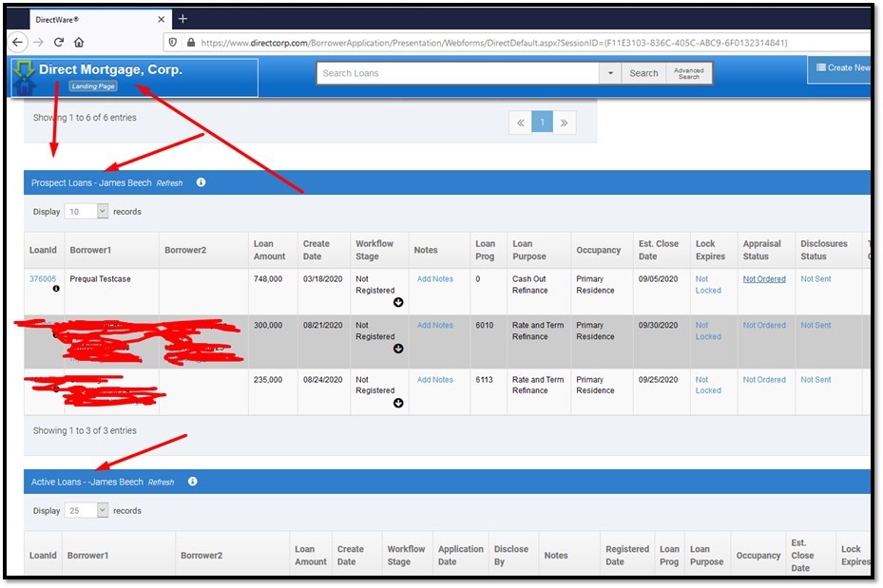This screenshot has height=588, width=883.
Task: Open Advanced Search
Action: click(x=689, y=73)
